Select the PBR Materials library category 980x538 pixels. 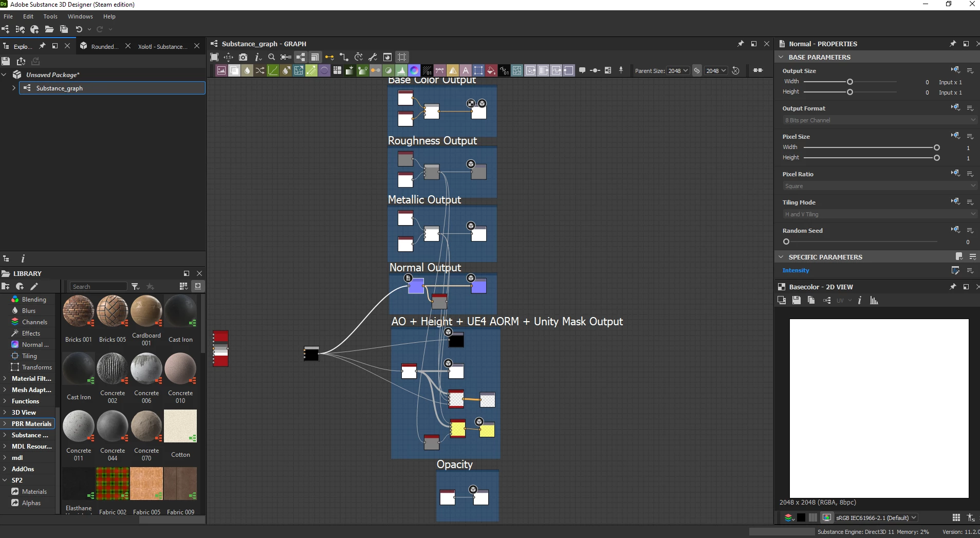click(31, 424)
